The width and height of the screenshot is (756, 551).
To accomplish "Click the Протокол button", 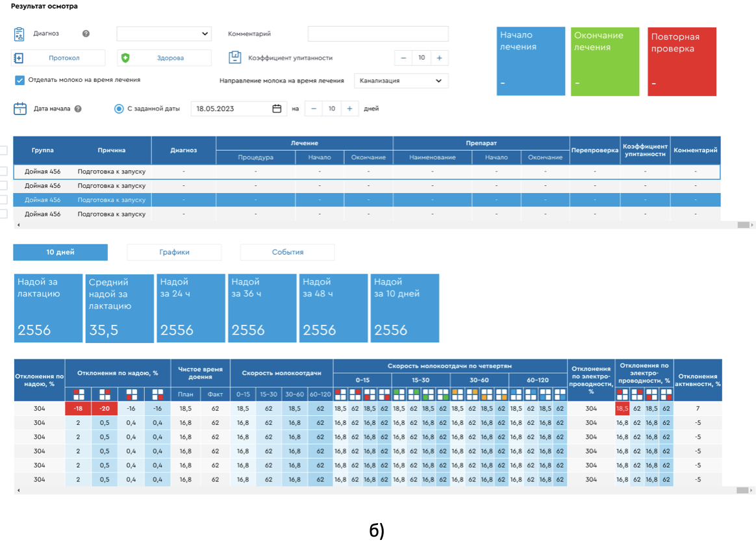I will 58,58.
